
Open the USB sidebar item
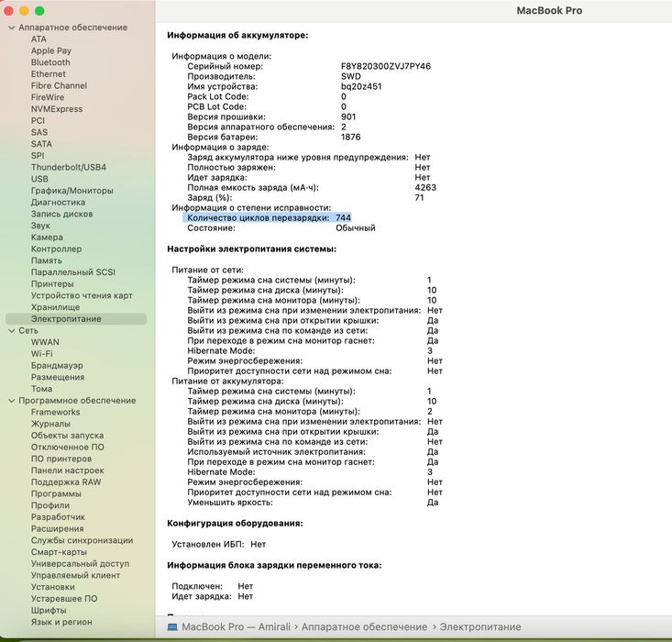tap(39, 179)
